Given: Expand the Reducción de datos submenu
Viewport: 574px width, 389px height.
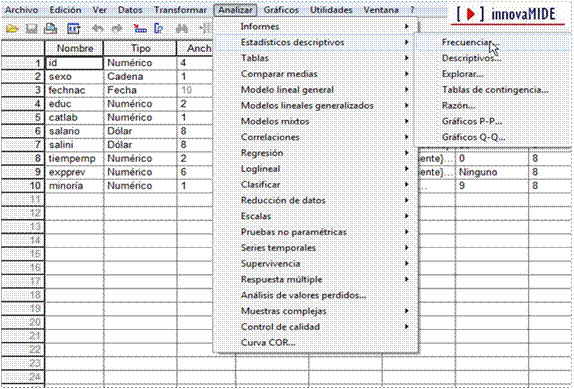Looking at the screenshot, I should [x=316, y=201].
